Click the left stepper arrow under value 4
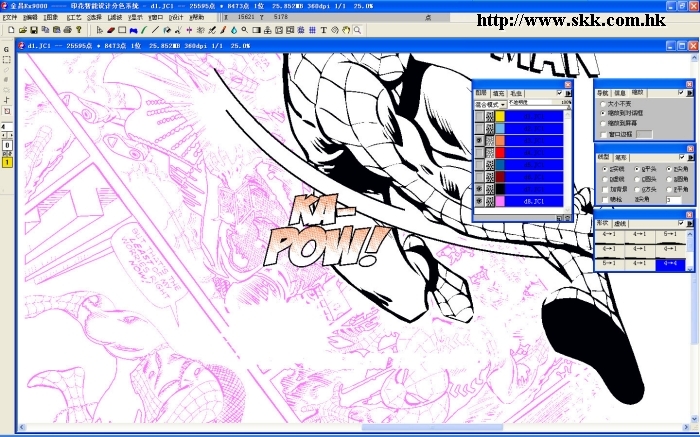Screen dimensions: 700x437 point(4,135)
